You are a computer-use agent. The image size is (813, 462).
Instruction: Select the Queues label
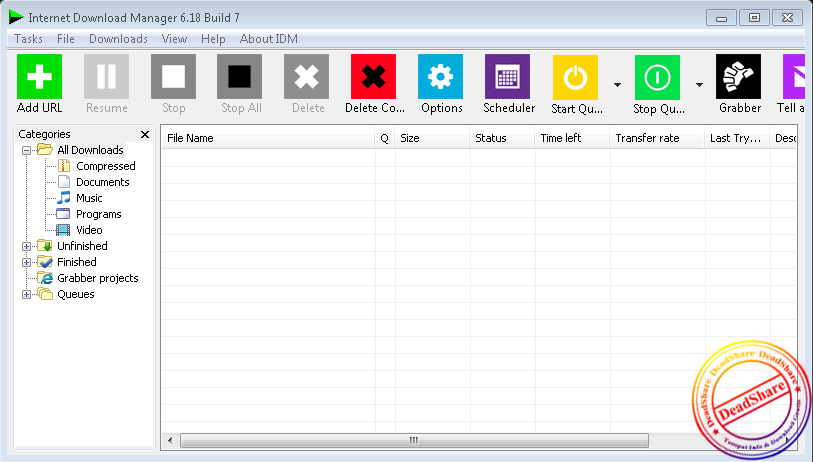coord(76,294)
